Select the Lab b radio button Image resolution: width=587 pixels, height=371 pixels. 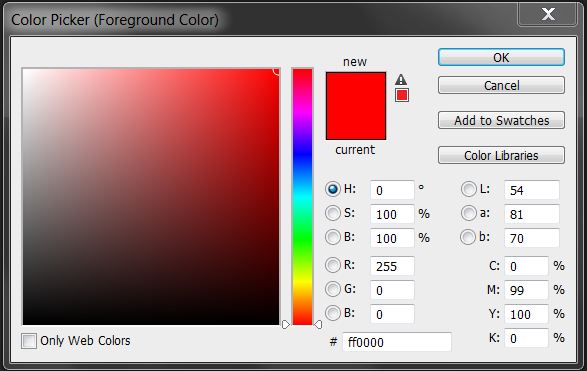468,237
